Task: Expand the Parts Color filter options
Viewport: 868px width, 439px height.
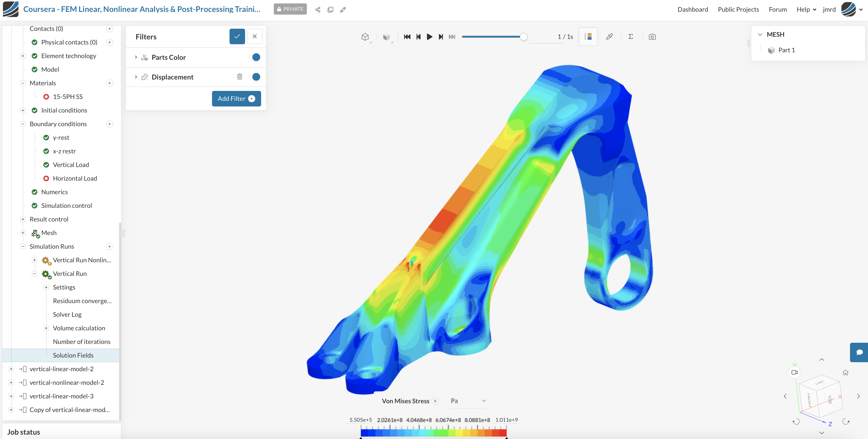Action: 136,57
